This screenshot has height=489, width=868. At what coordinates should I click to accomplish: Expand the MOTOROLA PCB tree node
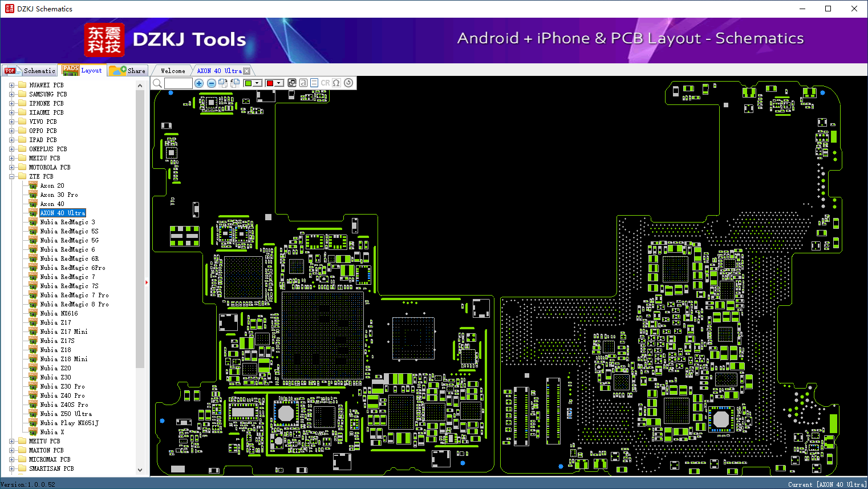tap(12, 167)
